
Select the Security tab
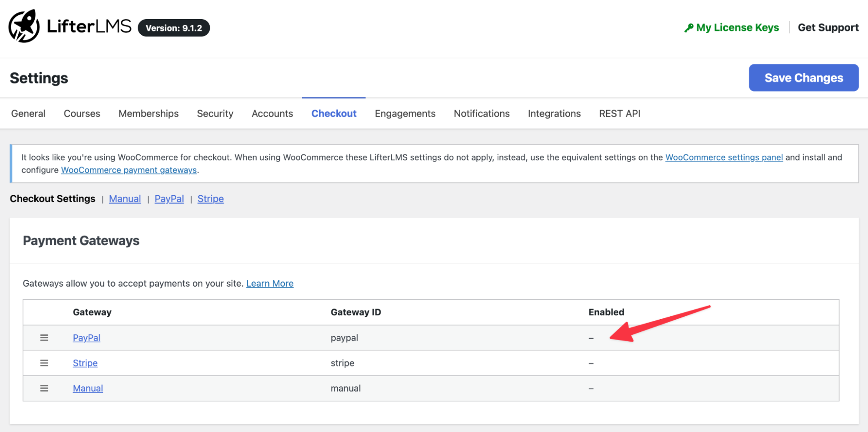click(215, 114)
